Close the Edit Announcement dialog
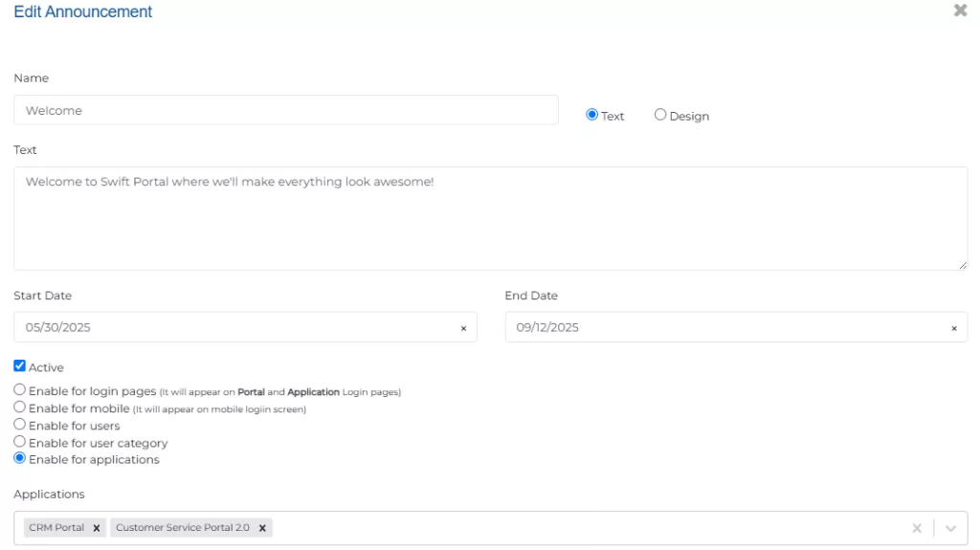Viewport: 980px width, 550px height. [x=960, y=11]
